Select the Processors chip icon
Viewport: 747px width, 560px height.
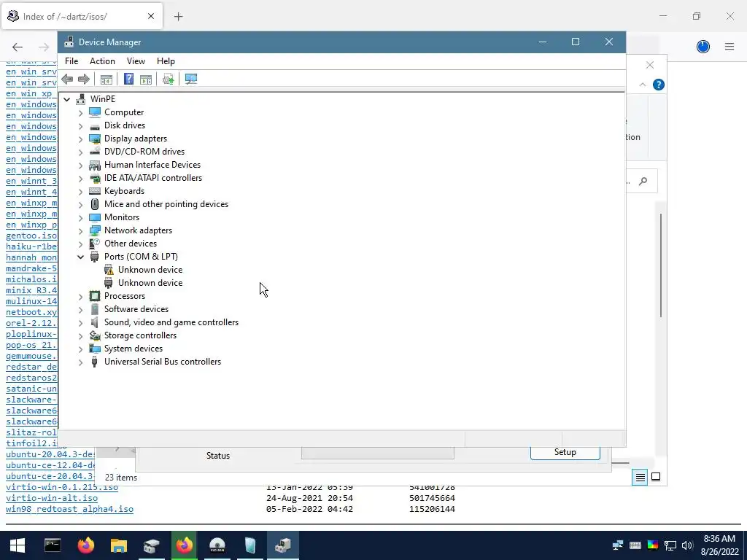[95, 296]
